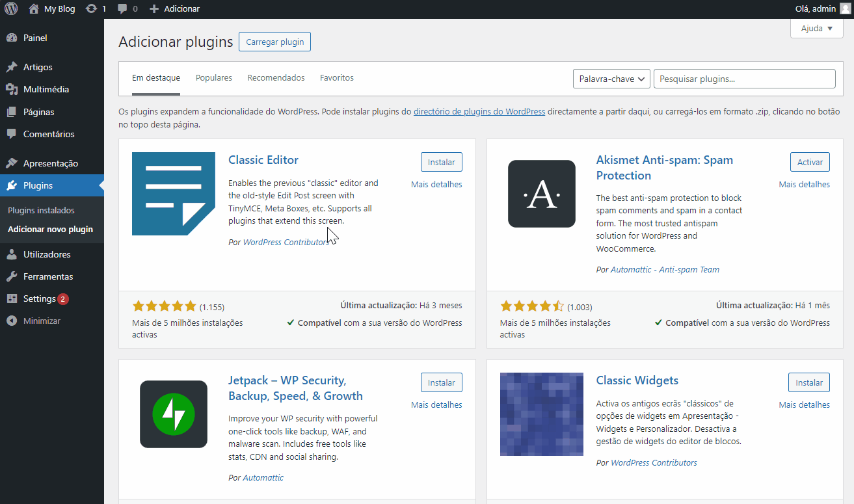Activate the Akismet Anti-spam plugin

[810, 162]
